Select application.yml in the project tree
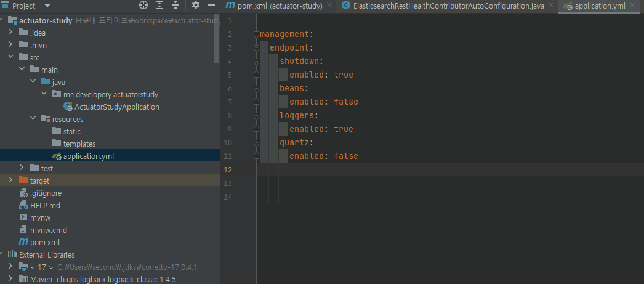 [89, 156]
